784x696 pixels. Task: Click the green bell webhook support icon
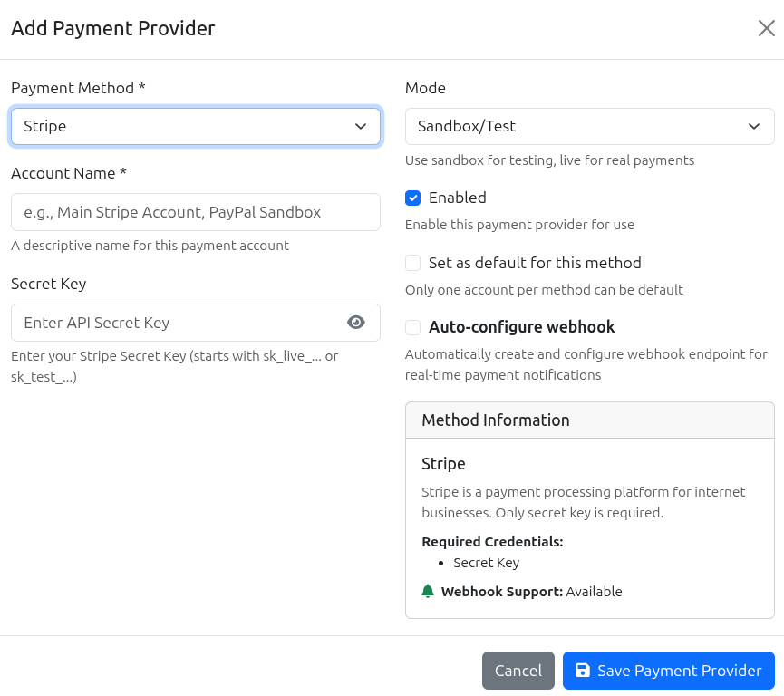(x=427, y=591)
